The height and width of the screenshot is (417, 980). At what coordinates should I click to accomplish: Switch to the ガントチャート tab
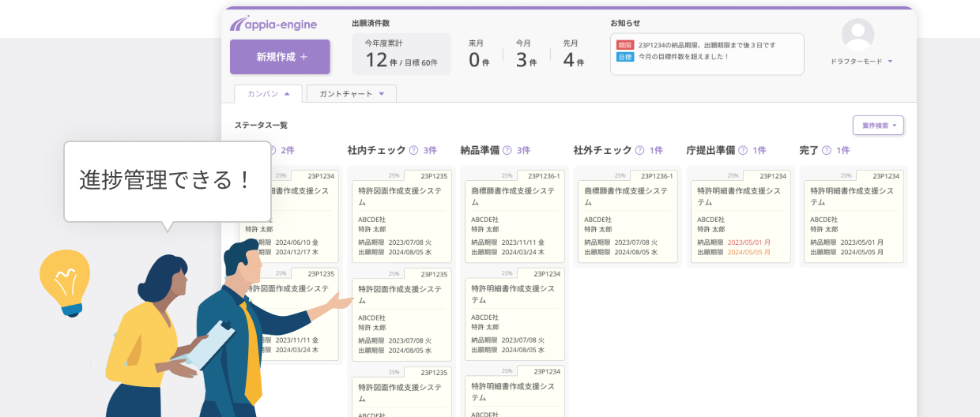click(x=351, y=93)
